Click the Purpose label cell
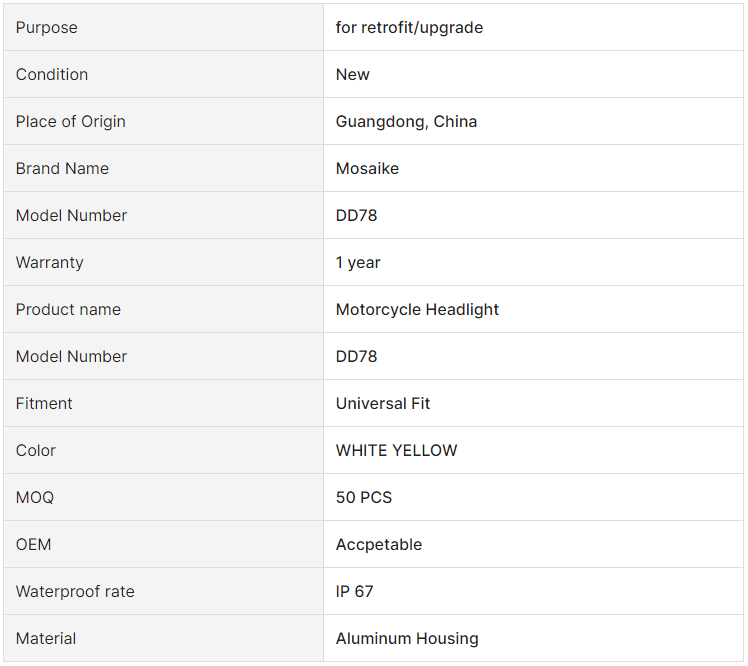Viewport: 748px width, 666px height. point(163,27)
